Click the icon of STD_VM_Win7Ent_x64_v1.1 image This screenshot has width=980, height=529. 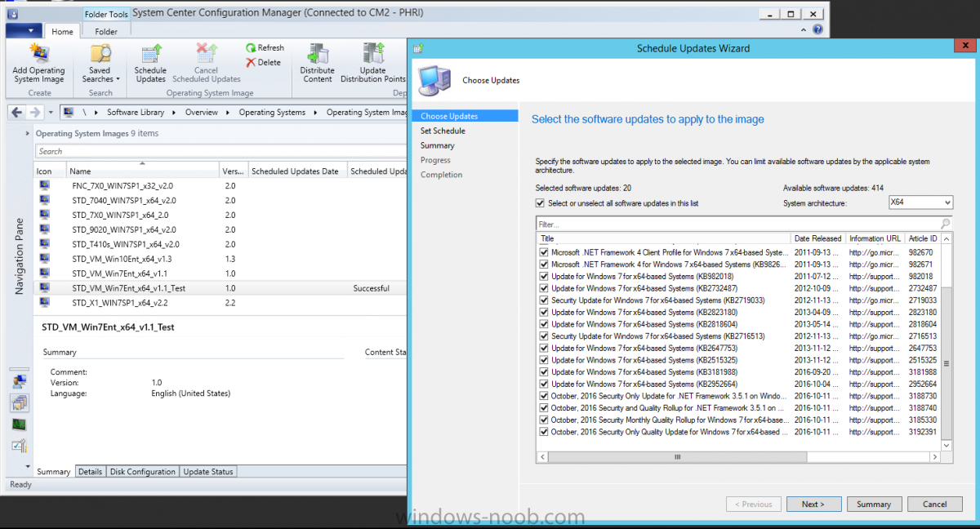point(45,273)
